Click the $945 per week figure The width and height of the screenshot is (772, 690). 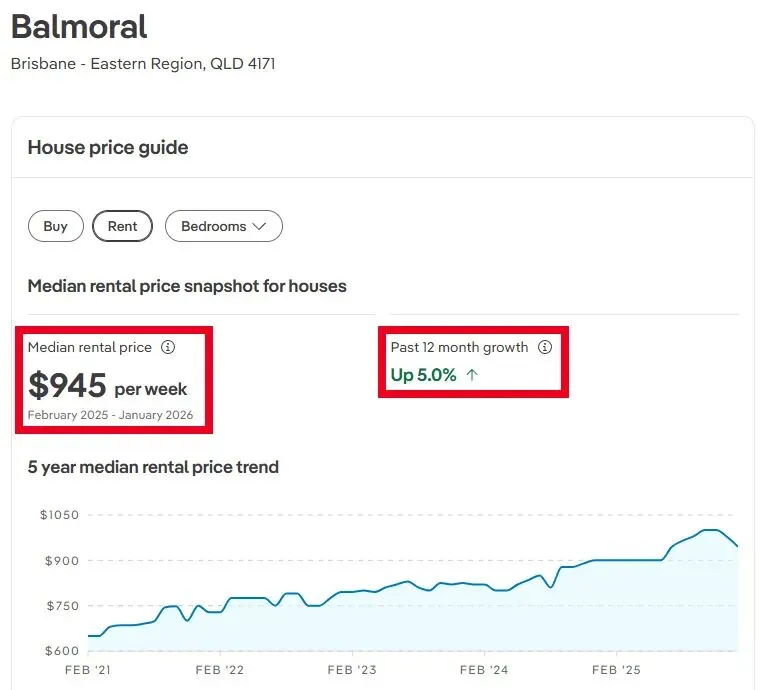(107, 386)
